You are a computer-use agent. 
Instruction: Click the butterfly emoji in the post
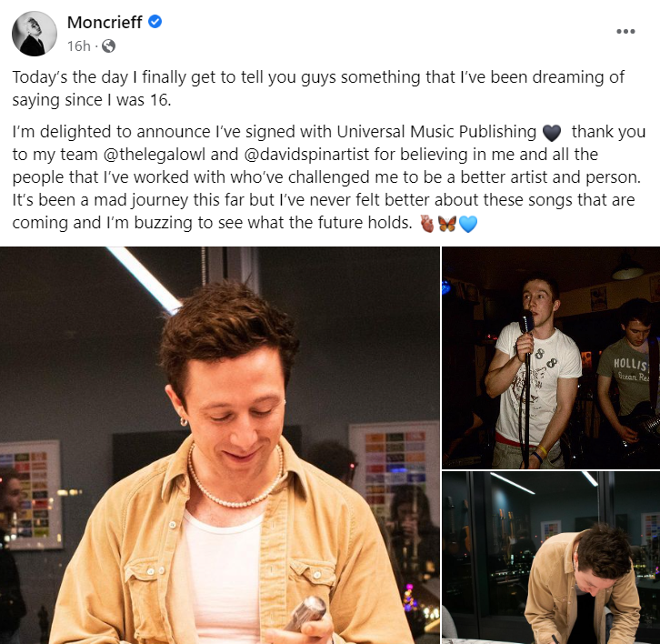coord(447,224)
